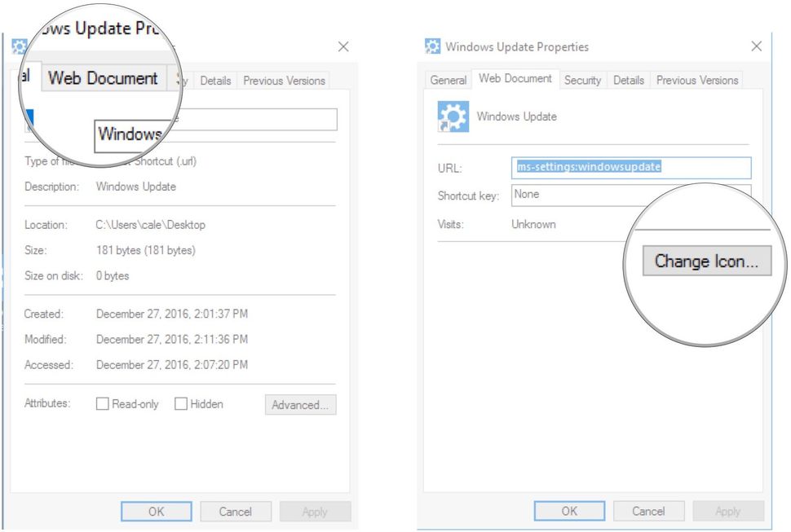Select the Previous Versions tab
Screen dimensions: 791x532
coord(282,81)
